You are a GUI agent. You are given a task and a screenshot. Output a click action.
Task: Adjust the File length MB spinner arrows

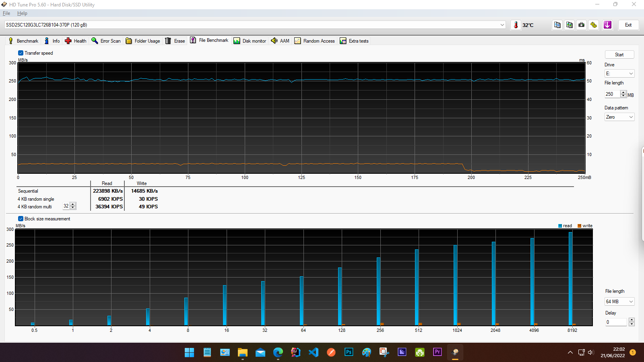tap(623, 94)
